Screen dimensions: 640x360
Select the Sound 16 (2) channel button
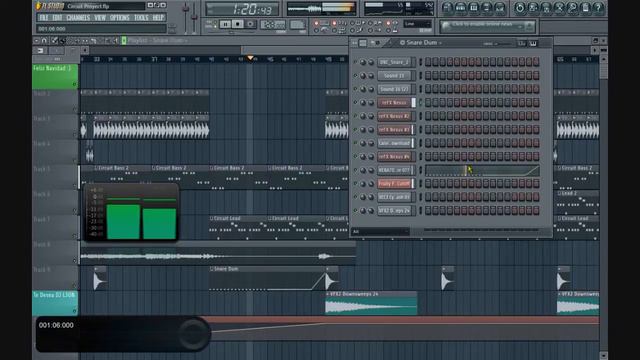tap(393, 89)
